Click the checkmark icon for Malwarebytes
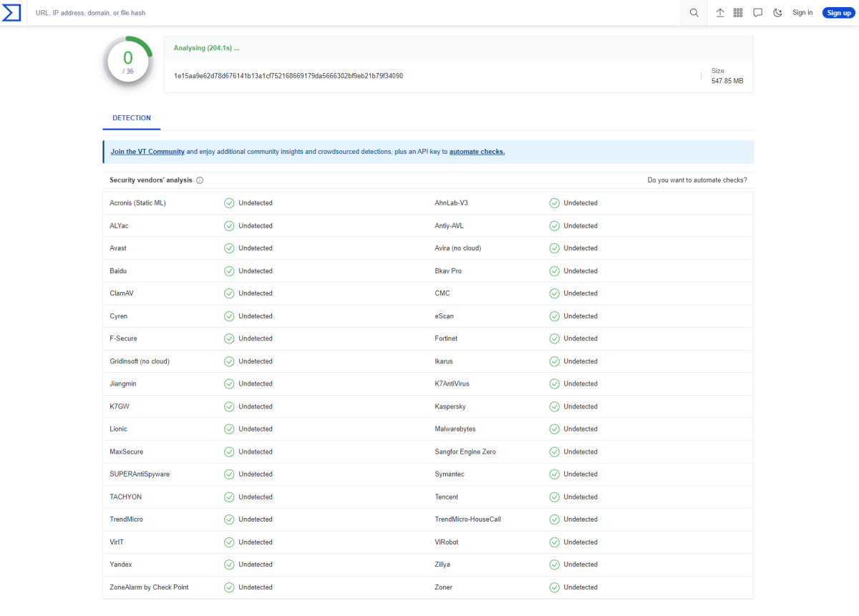This screenshot has width=859, height=616. click(x=554, y=429)
